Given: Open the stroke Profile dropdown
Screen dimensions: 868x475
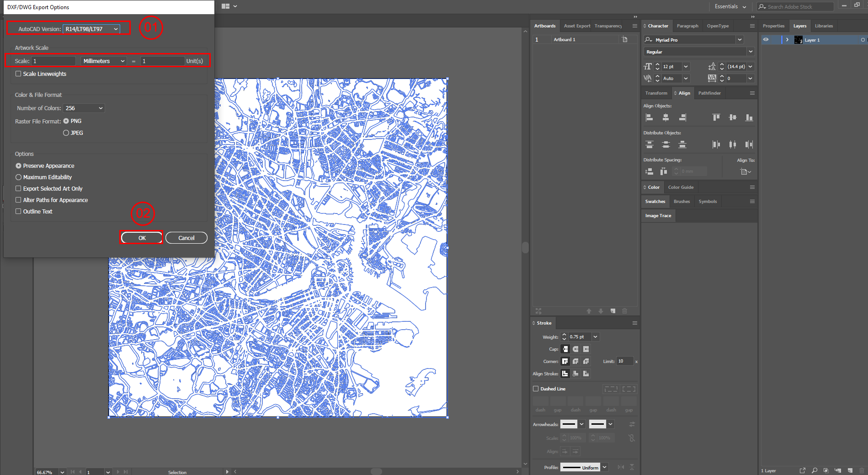Looking at the screenshot, I should pyautogui.click(x=604, y=467).
